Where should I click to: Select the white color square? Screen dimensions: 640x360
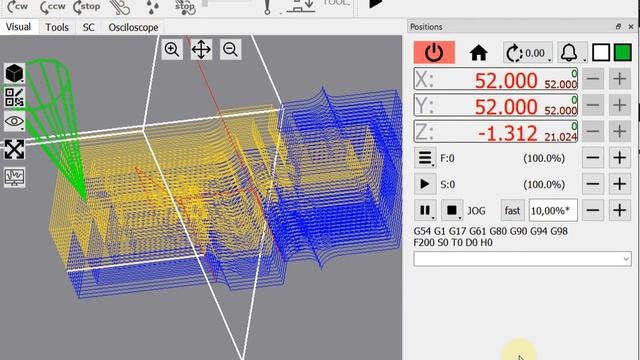pos(601,53)
